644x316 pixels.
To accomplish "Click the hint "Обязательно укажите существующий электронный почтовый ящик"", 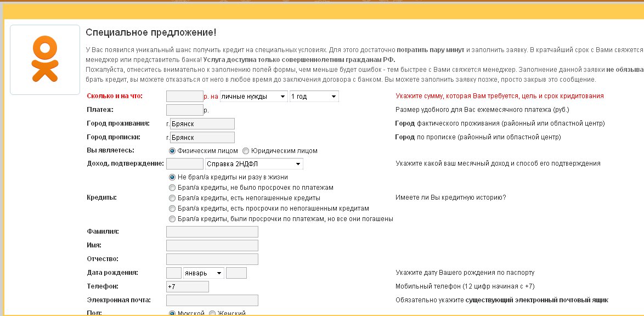I will [502, 300].
